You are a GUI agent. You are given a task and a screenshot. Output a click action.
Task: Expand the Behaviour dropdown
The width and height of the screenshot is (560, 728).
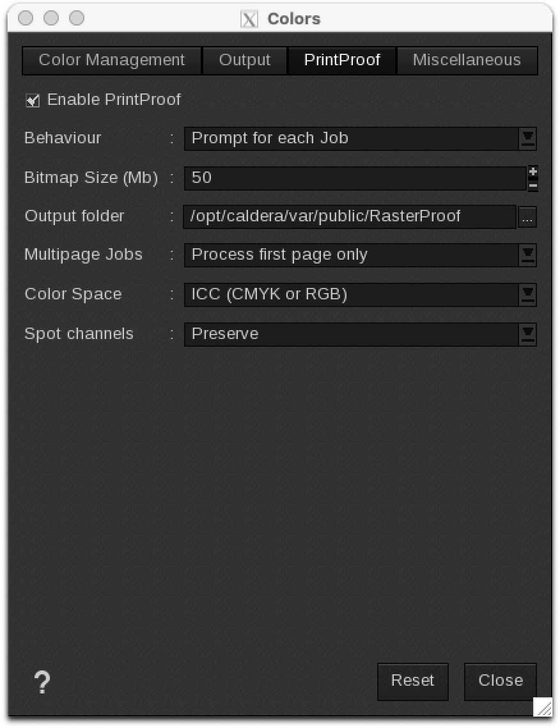[x=527, y=138]
